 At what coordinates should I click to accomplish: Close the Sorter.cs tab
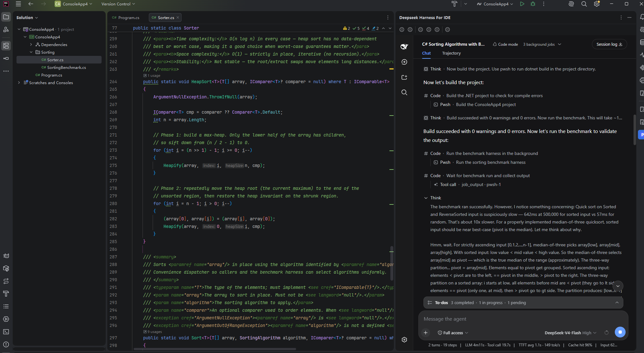[178, 18]
